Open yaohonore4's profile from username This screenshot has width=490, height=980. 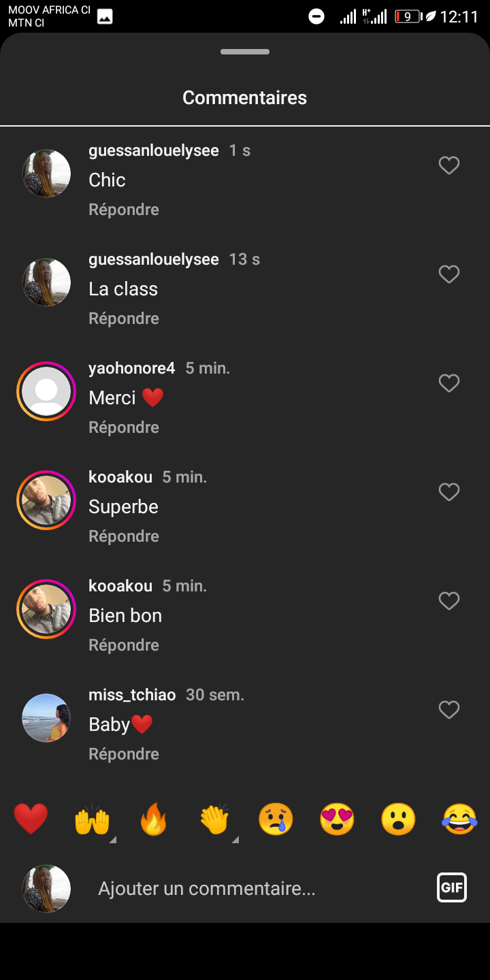[132, 368]
